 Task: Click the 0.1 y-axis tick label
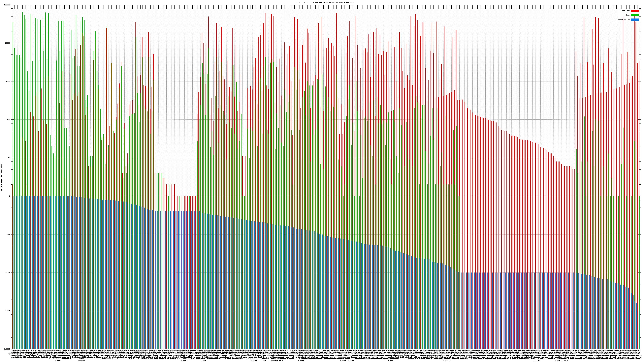tap(9, 234)
